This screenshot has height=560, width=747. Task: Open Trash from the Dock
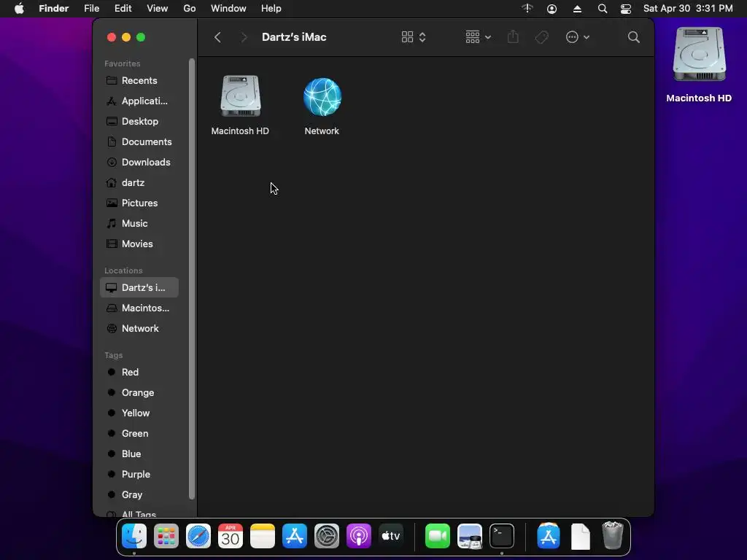pyautogui.click(x=613, y=536)
